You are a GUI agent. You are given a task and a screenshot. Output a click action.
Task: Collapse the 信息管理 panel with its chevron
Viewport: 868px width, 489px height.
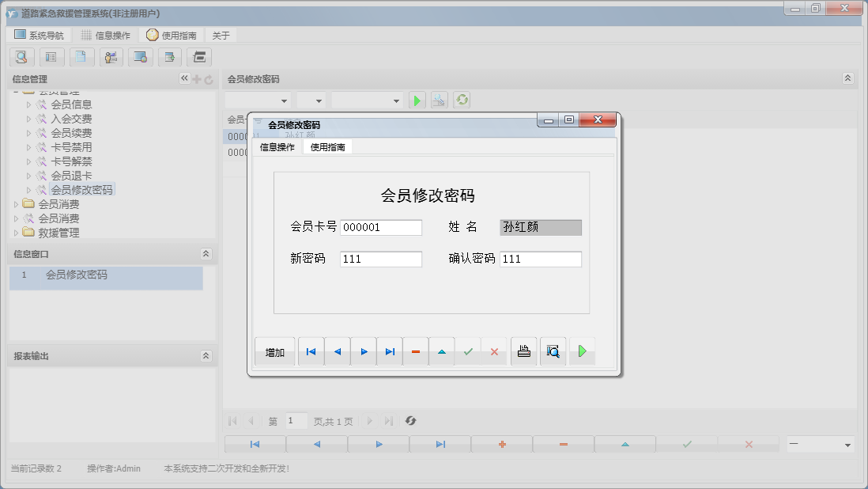(183, 78)
